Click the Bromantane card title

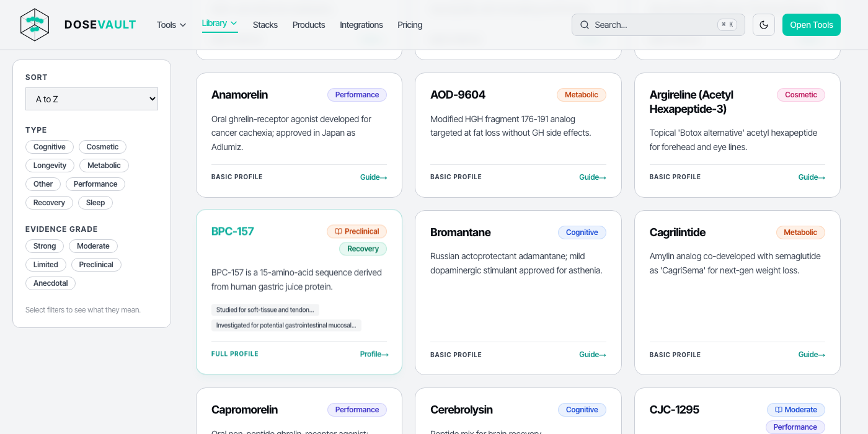(461, 232)
